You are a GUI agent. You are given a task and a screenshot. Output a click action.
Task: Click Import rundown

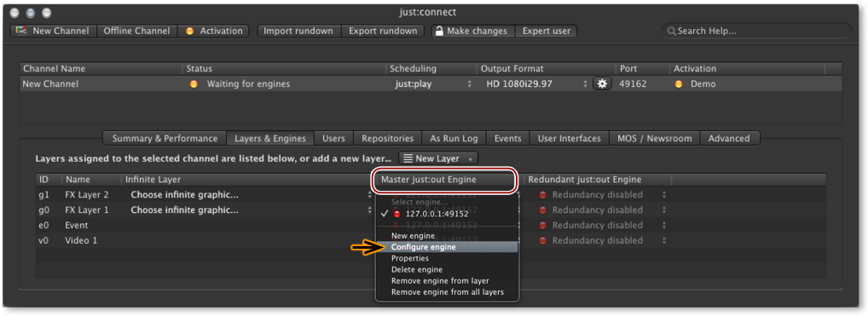click(x=299, y=31)
